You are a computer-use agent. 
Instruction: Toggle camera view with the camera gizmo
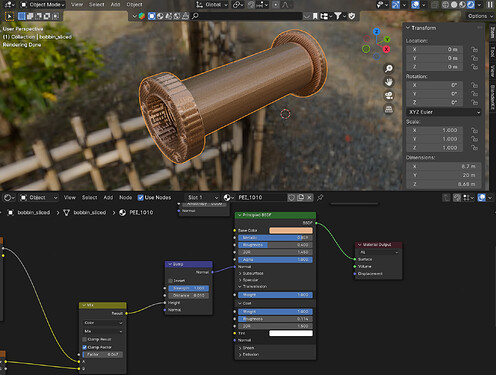[389, 96]
